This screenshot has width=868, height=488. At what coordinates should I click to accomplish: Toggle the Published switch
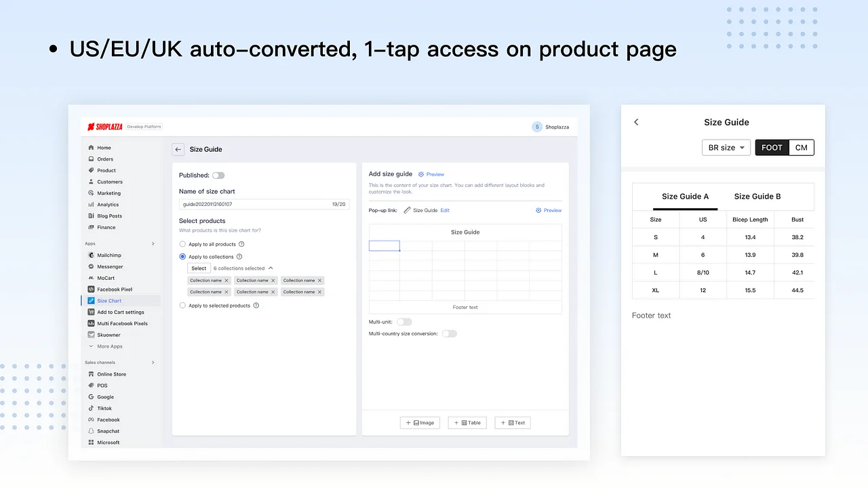point(218,176)
